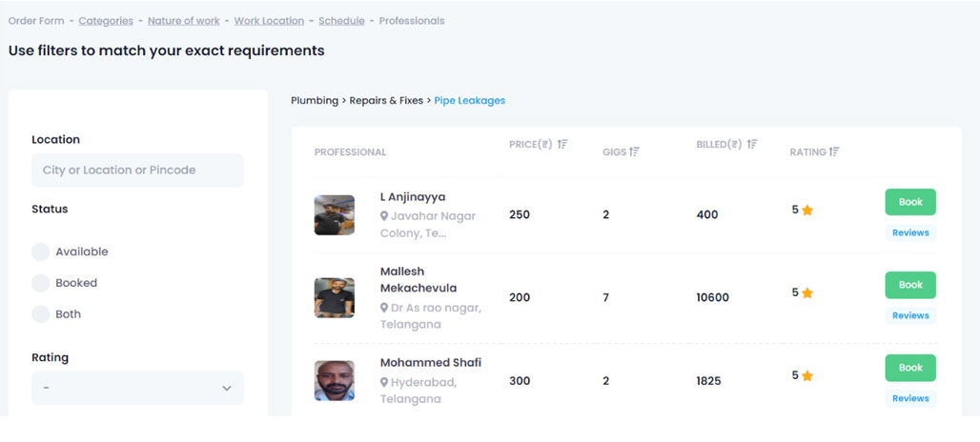Click the City or Location or Pincode field
The height and width of the screenshot is (442, 980).
(137, 171)
